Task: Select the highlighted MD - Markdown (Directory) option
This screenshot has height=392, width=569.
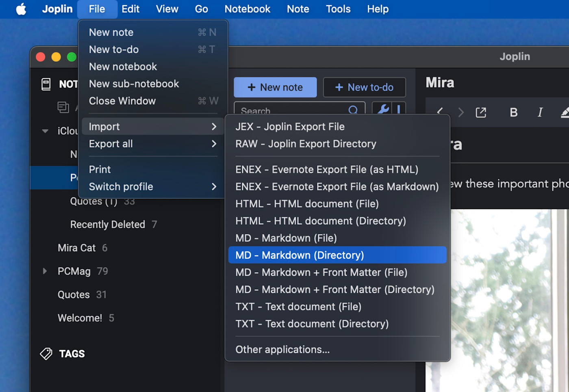Action: point(337,255)
